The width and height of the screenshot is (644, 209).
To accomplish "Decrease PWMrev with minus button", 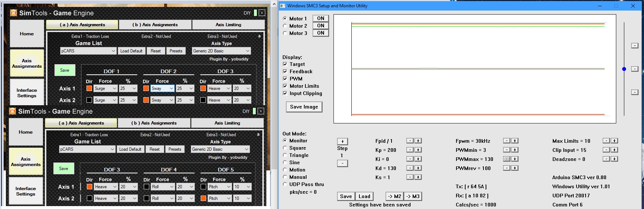I will pos(506,168).
